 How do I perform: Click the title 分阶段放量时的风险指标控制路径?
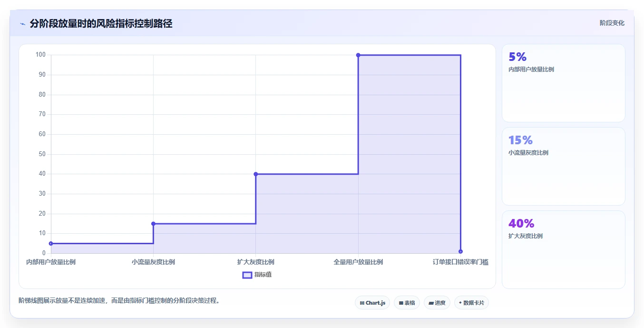coord(101,23)
